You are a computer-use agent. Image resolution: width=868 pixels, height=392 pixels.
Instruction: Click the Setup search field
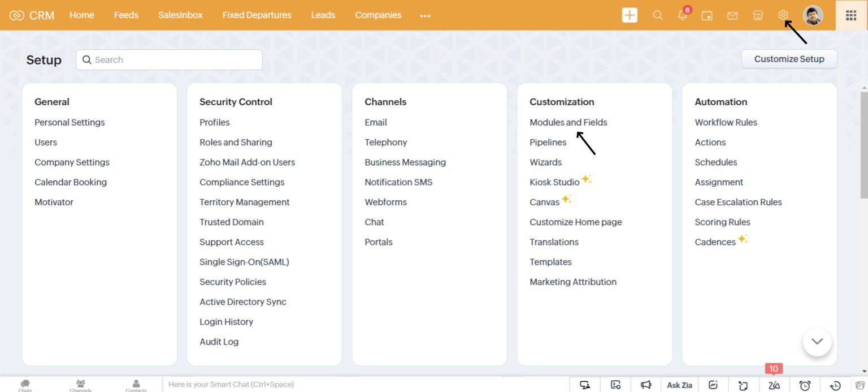pyautogui.click(x=170, y=60)
